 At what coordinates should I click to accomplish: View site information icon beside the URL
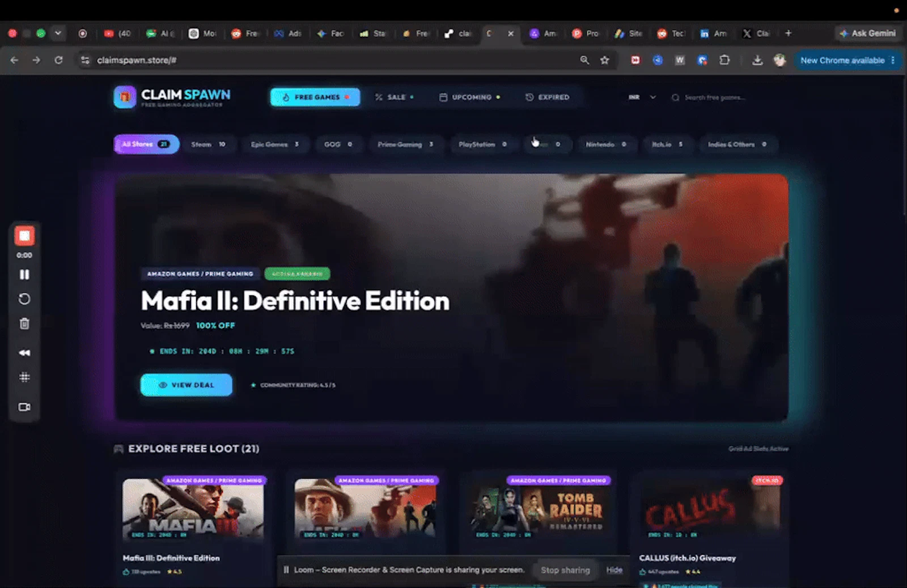pyautogui.click(x=85, y=60)
